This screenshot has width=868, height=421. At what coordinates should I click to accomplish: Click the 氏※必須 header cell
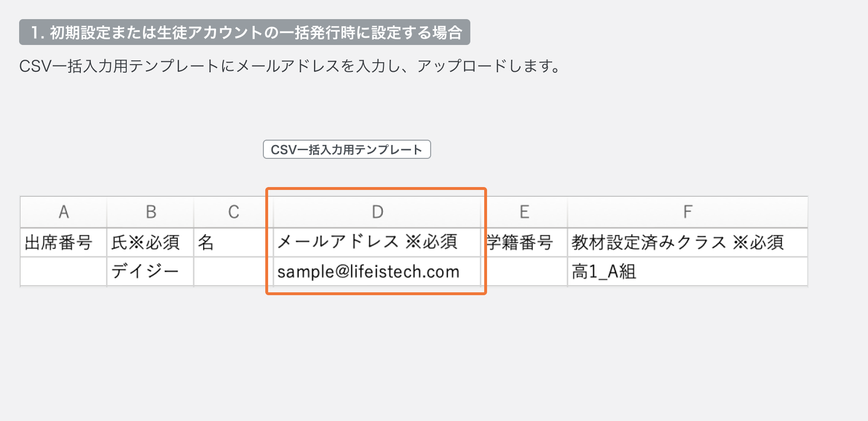[146, 243]
